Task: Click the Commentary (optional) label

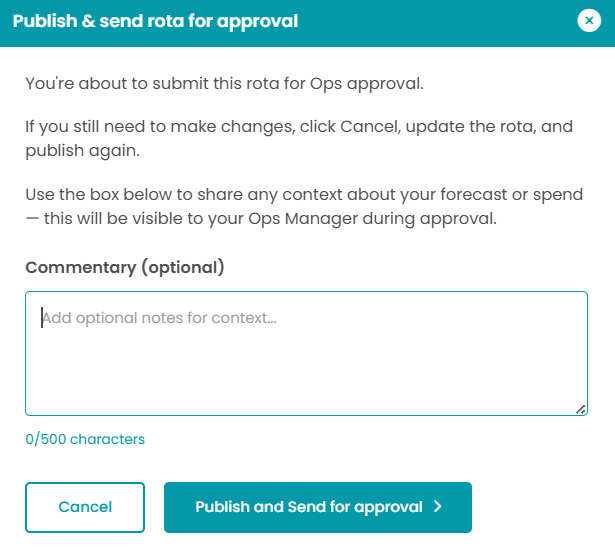Action: [x=125, y=267]
